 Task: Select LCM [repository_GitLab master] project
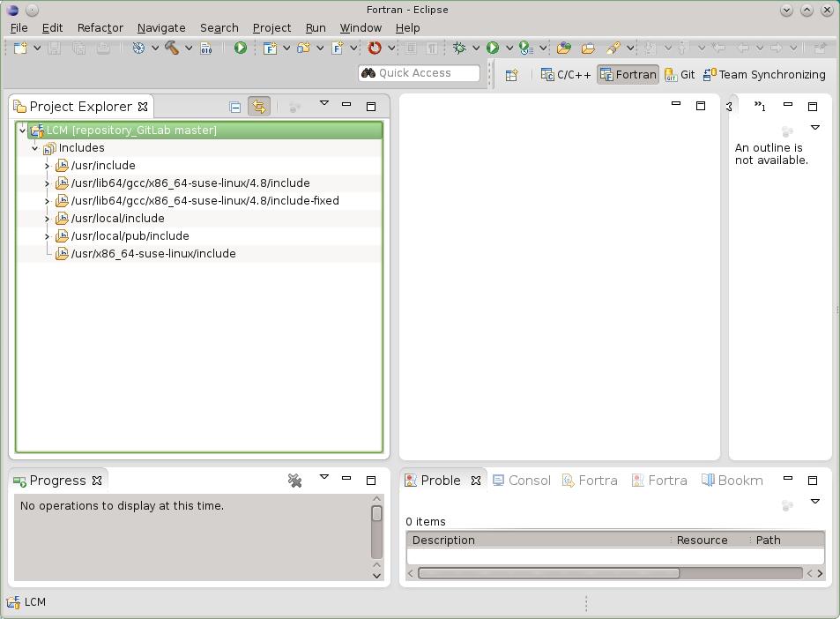pyautogui.click(x=132, y=131)
